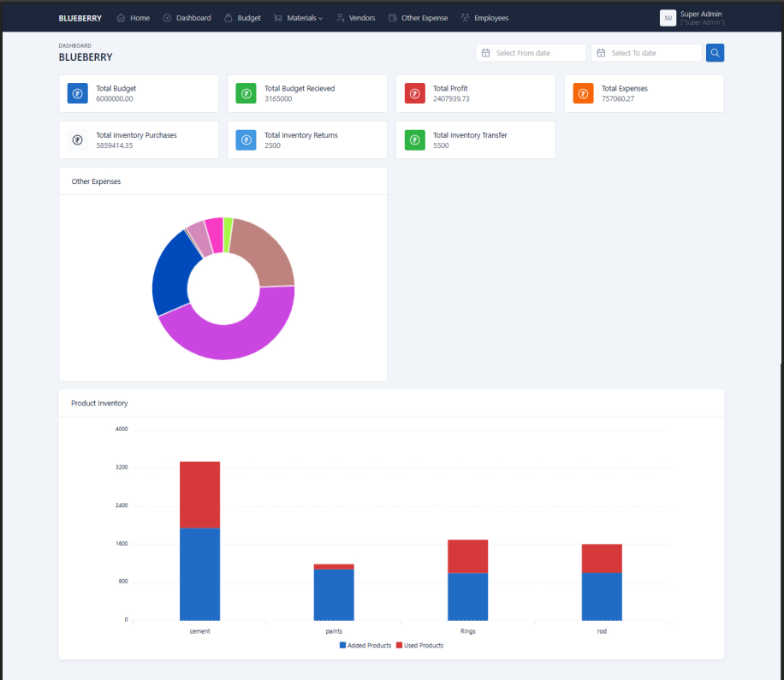The height and width of the screenshot is (680, 784).
Task: Open the Select From date picker
Action: (531, 53)
